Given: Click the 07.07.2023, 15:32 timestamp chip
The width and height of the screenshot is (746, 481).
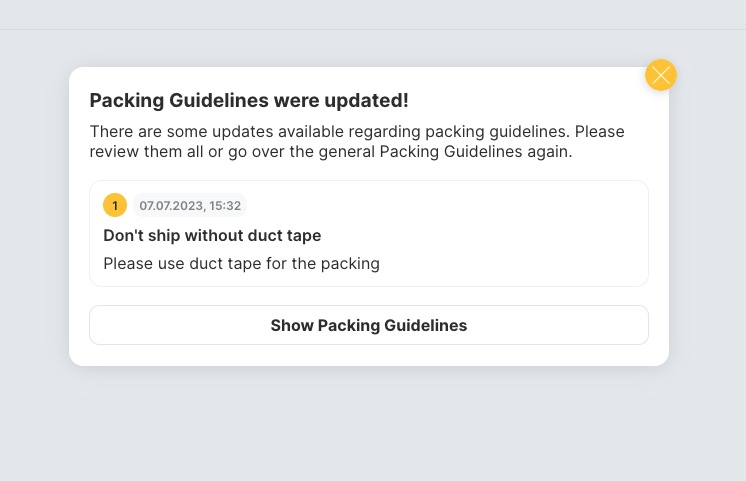Looking at the screenshot, I should tap(190, 205).
